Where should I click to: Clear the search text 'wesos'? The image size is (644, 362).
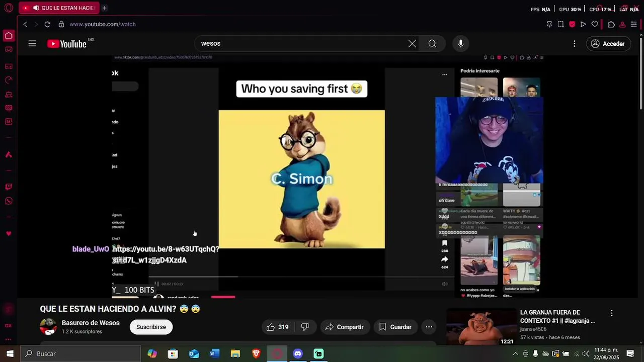point(412,44)
